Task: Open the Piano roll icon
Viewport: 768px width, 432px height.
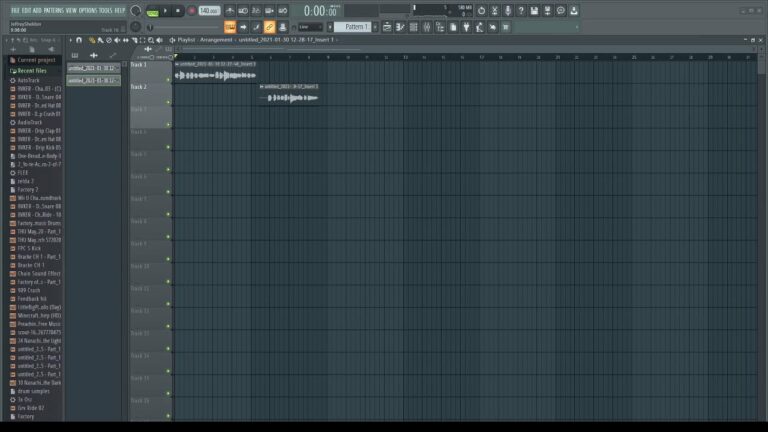Action: point(400,27)
